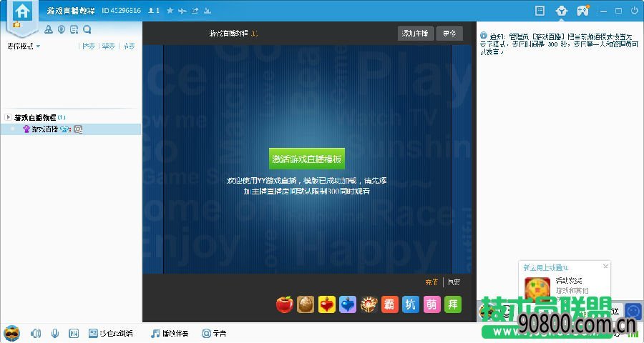Click the orange recharge link above gifts
This screenshot has width=644, height=343.
tap(431, 282)
